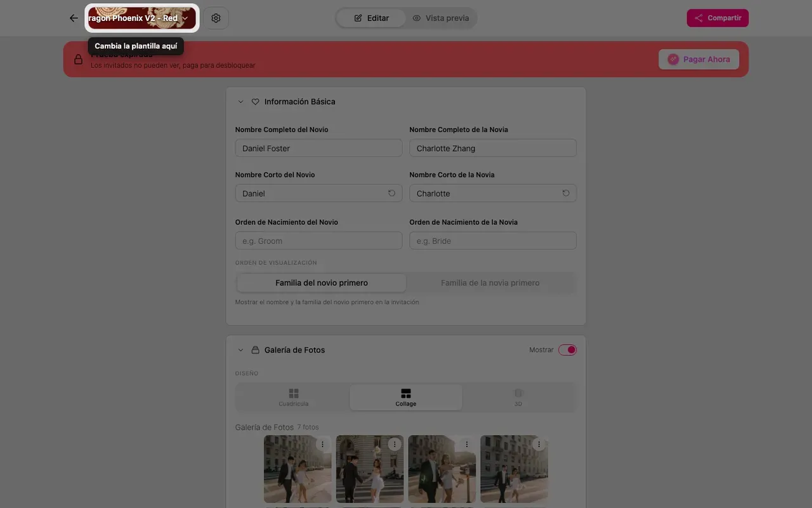This screenshot has height=508, width=812.
Task: Toggle the Galería de Fotos Mostrar switch
Action: (x=567, y=350)
